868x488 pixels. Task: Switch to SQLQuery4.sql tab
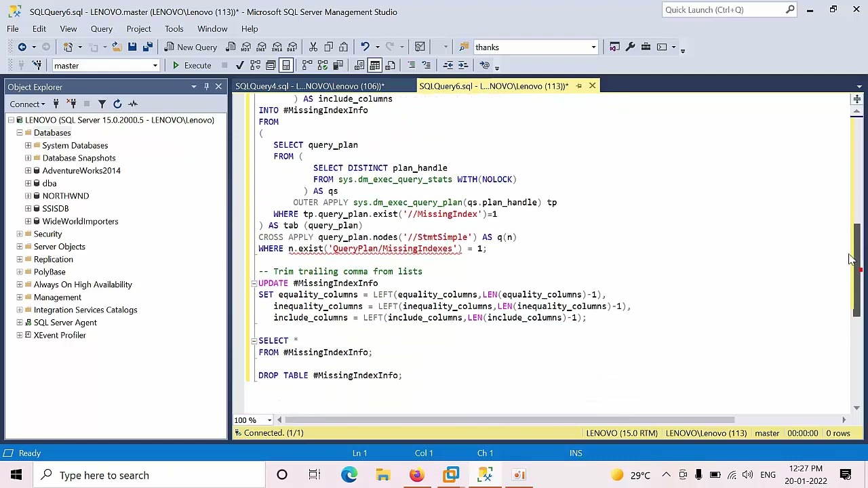pyautogui.click(x=310, y=86)
